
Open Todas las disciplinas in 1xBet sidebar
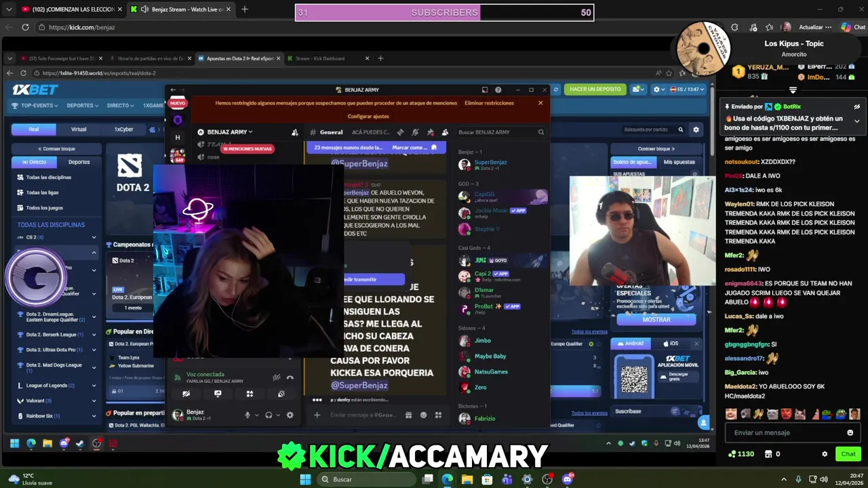[x=48, y=178]
